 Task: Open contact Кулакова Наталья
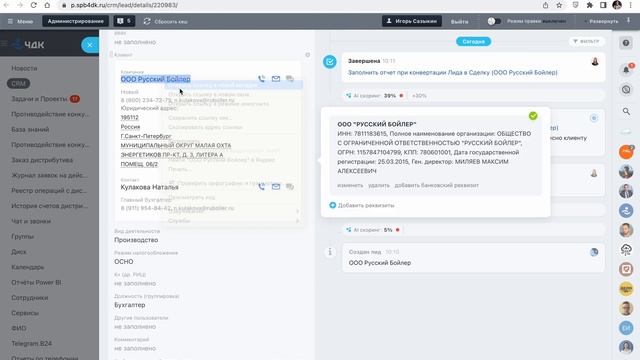point(149,187)
